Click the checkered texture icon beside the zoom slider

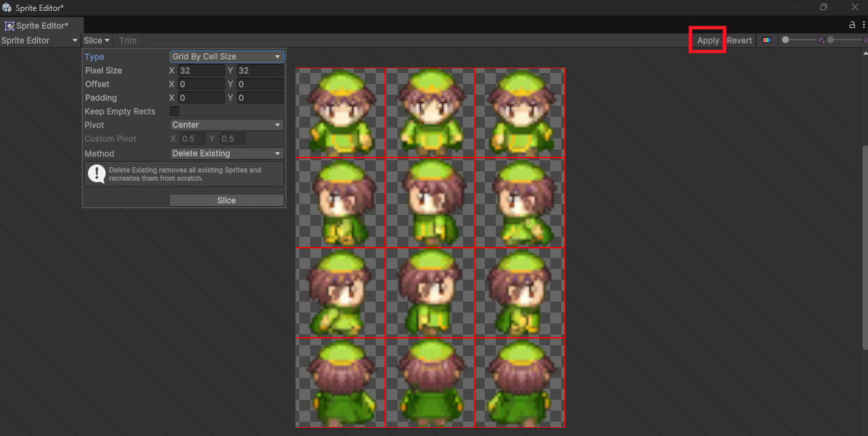click(822, 40)
